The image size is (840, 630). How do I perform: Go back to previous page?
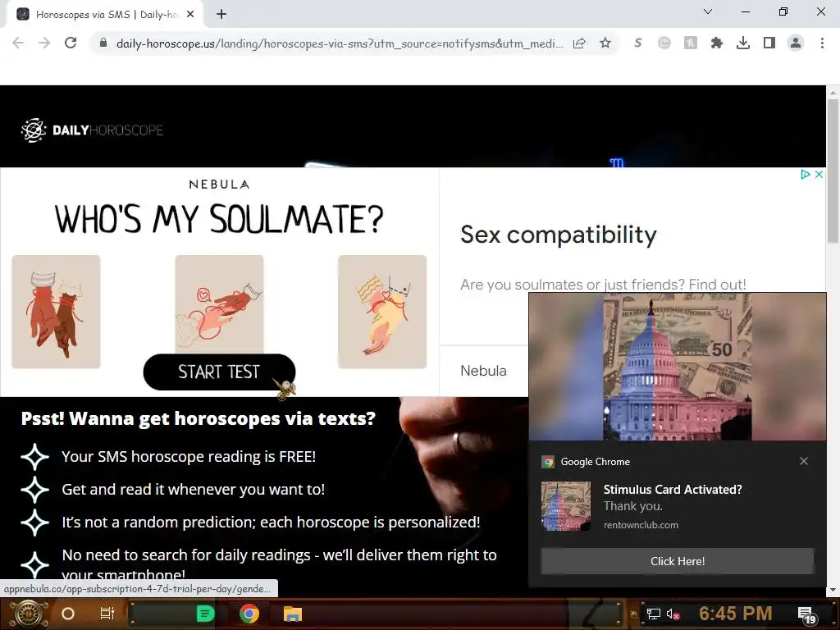tap(18, 43)
